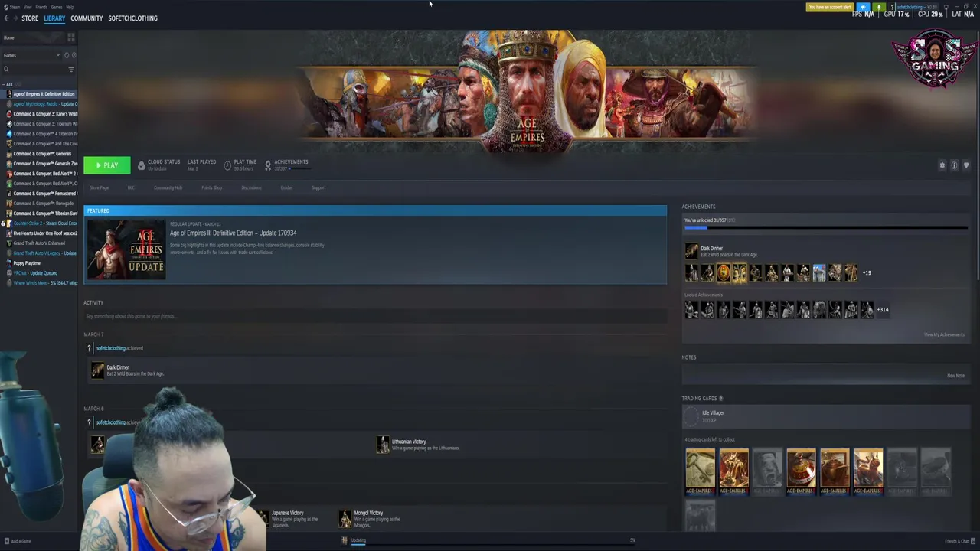The width and height of the screenshot is (980, 551).
Task: Collapse the ALL games category
Action: pyautogui.click(x=8, y=84)
